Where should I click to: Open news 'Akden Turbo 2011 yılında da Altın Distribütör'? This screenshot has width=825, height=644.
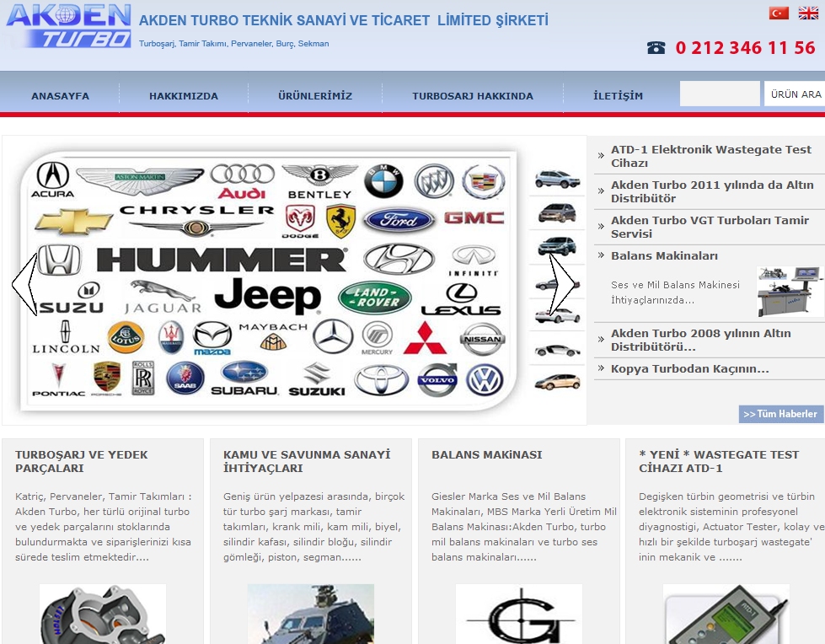[x=712, y=191]
